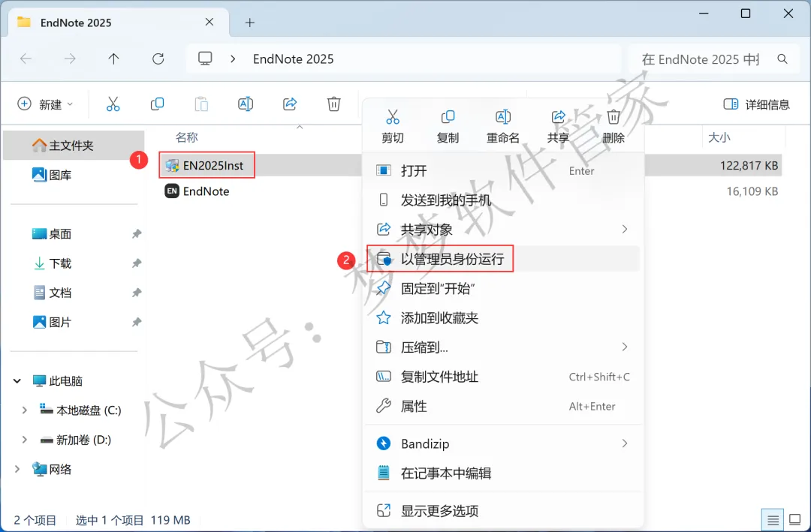Choose 固定到"开始"
The width and height of the screenshot is (811, 532).
[x=505, y=288]
